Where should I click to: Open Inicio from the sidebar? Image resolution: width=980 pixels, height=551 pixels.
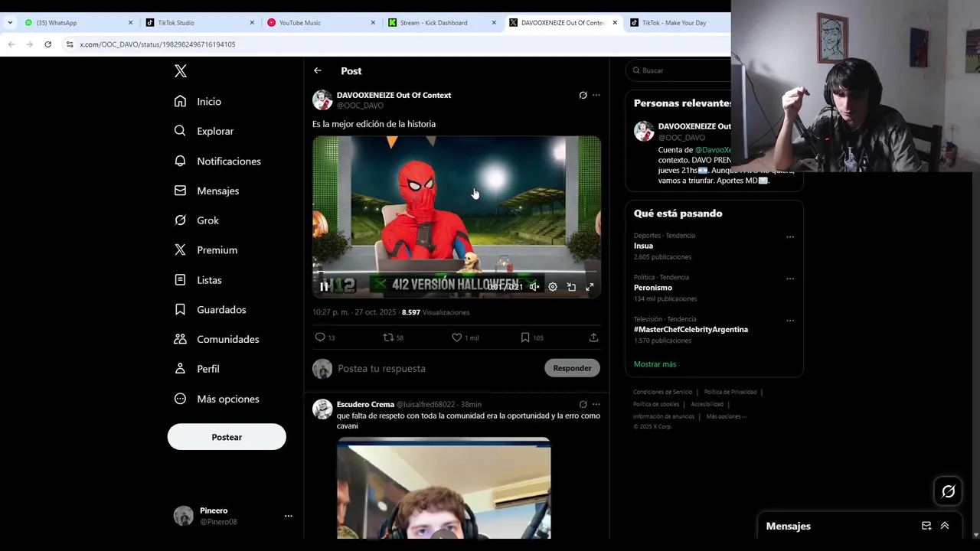point(198,101)
